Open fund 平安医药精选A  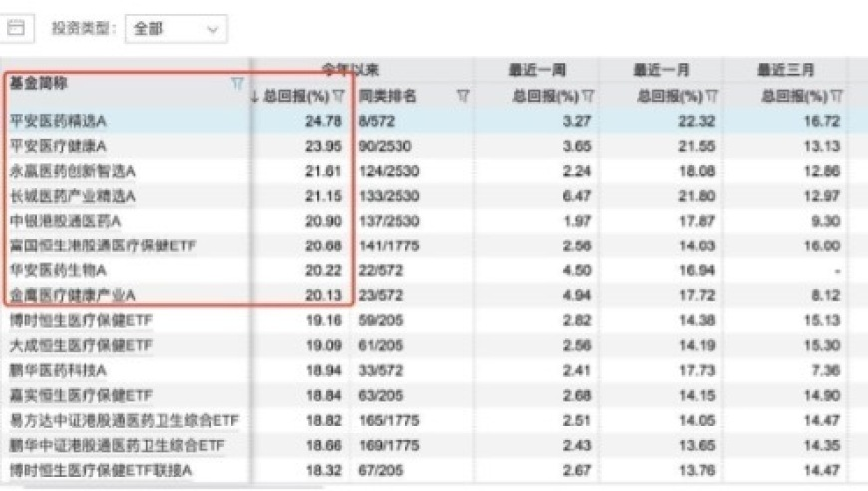tap(58, 121)
